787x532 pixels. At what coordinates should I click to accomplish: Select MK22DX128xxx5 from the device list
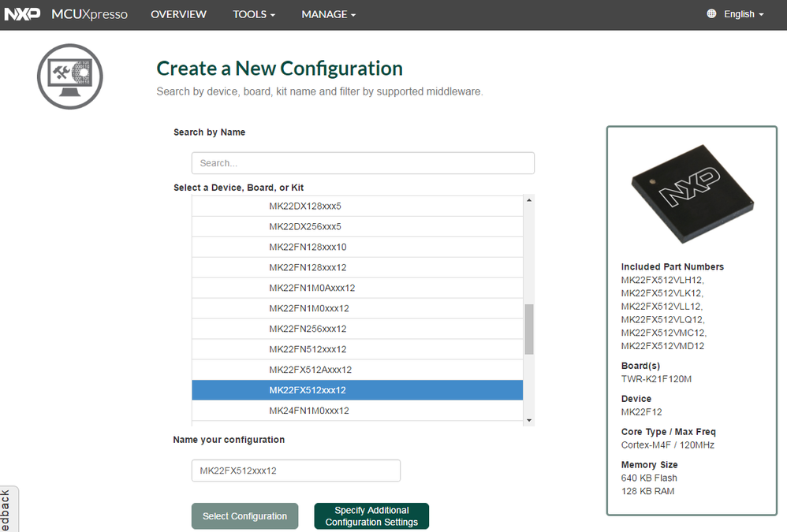(305, 206)
